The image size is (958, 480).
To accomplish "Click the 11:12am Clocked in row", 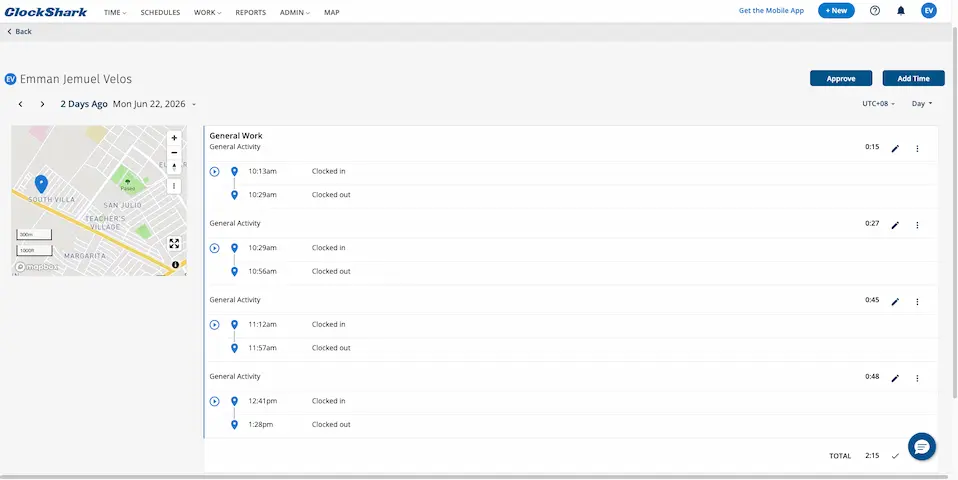I will pos(571,324).
